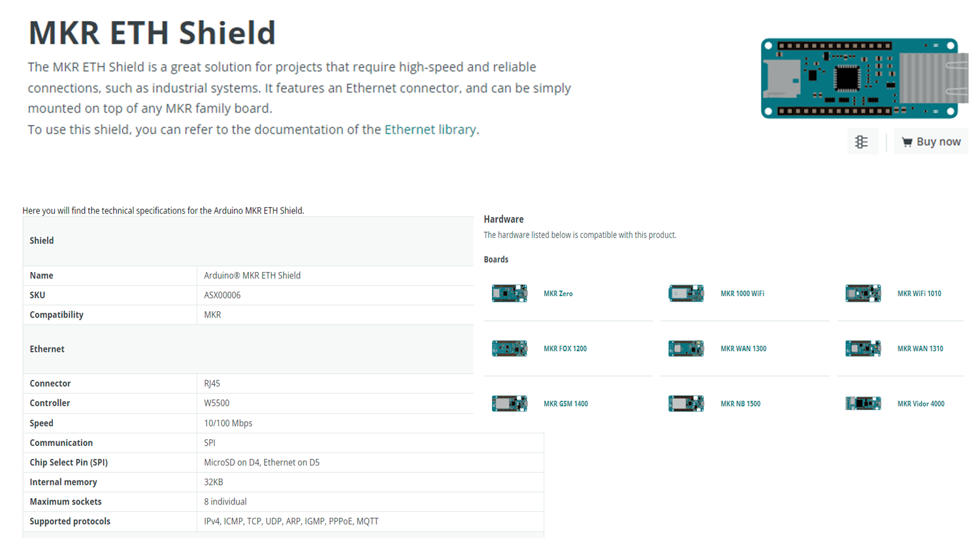Click the Shield section header row
This screenshot has height=538, width=980.
point(248,241)
